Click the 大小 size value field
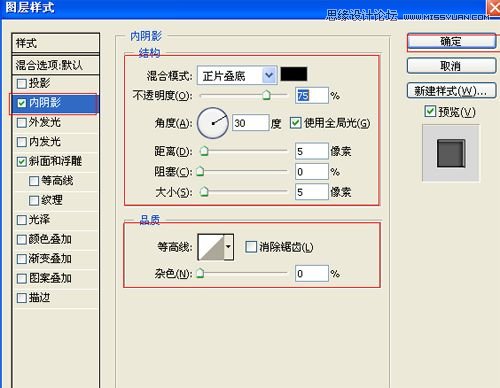 pyautogui.click(x=312, y=192)
